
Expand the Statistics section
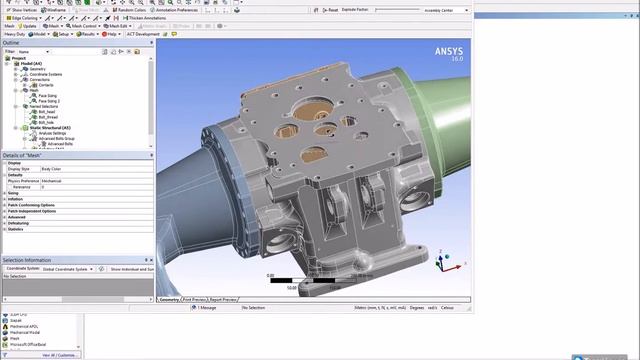coord(5,229)
